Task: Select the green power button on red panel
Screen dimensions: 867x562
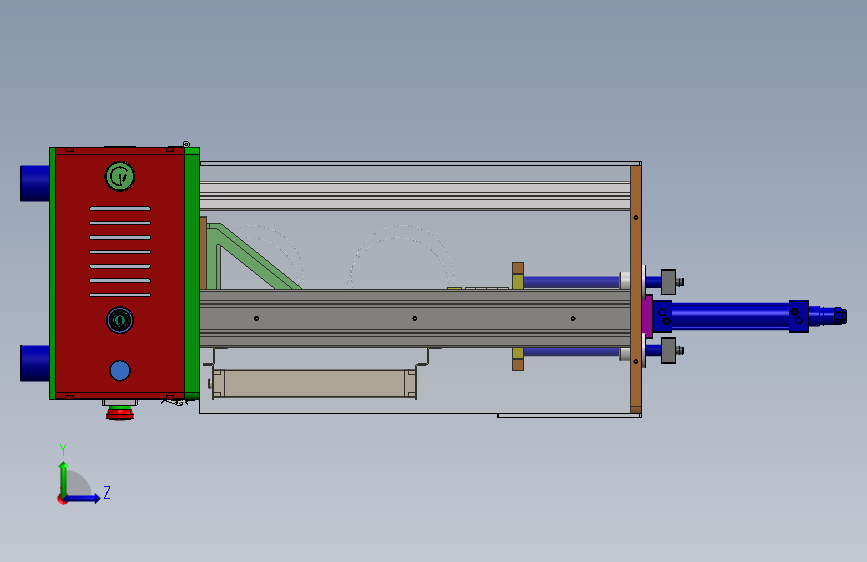Action: (x=120, y=176)
